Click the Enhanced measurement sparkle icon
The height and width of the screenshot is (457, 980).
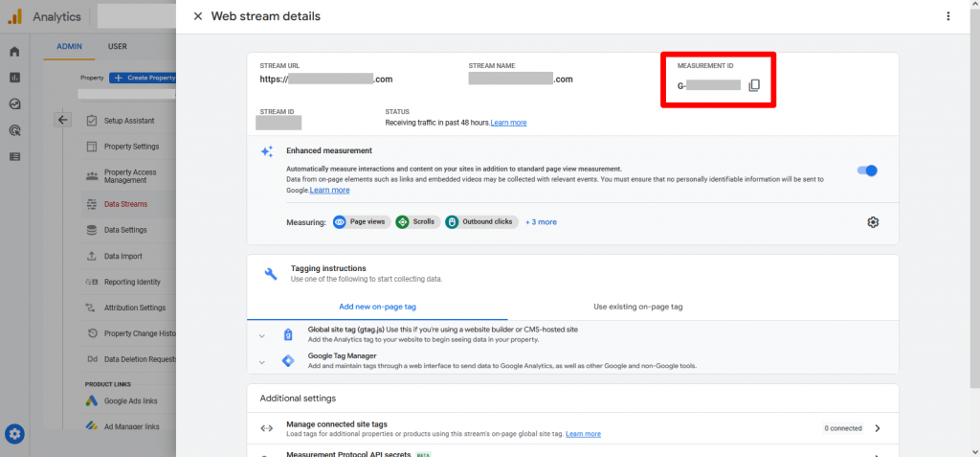[267, 151]
